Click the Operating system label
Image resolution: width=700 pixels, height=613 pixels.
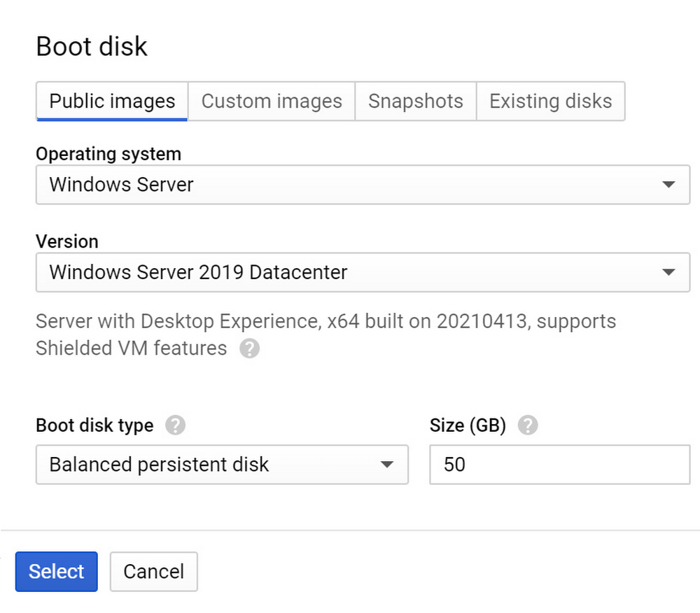pos(108,154)
